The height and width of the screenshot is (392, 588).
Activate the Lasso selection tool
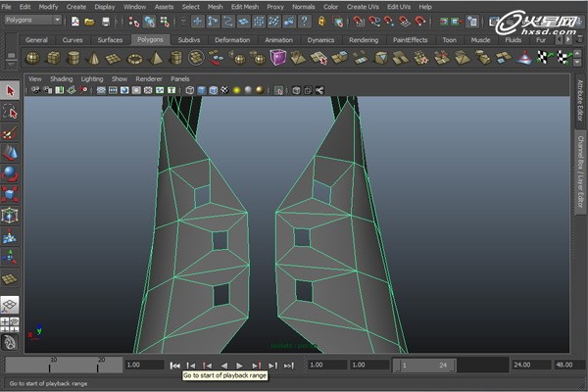click(11, 112)
